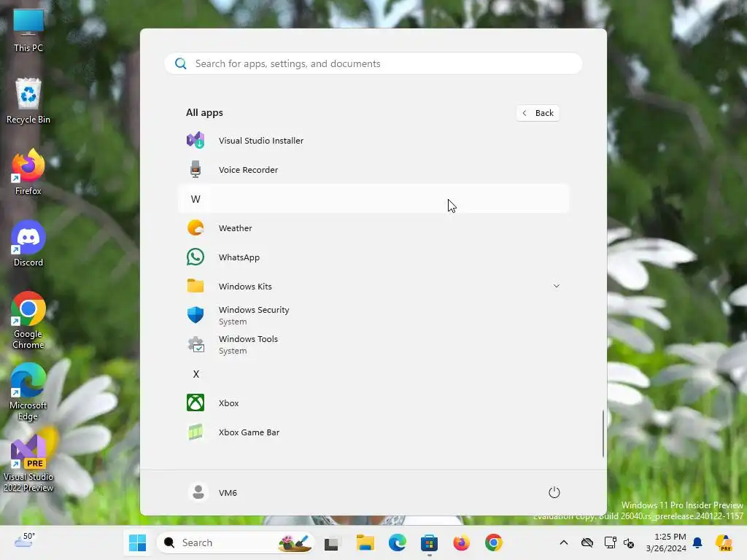Select the Firefox desktop shortcut
The image size is (747, 560).
(x=28, y=172)
